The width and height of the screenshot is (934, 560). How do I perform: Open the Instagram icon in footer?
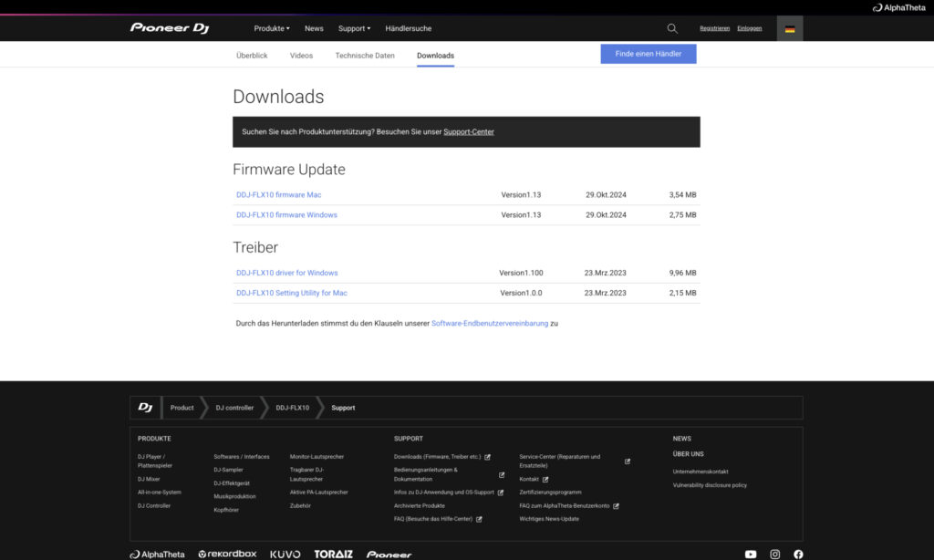point(774,554)
